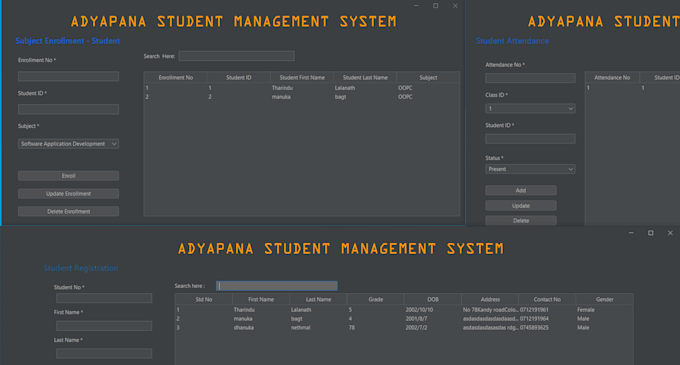680x365 pixels.
Task: Select enrollment row with manuka bagt
Action: [302, 97]
